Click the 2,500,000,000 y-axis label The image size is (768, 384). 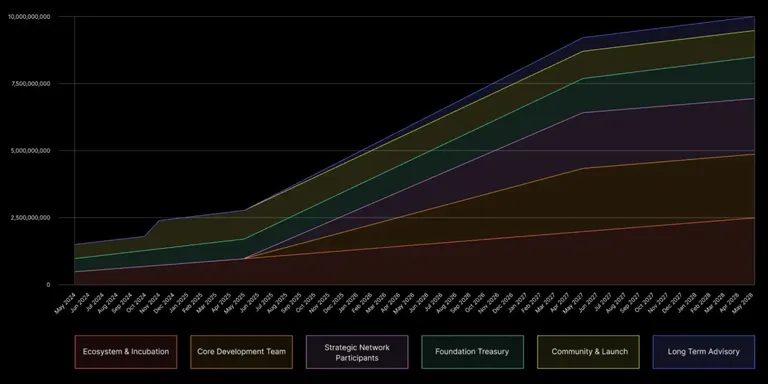click(31, 217)
